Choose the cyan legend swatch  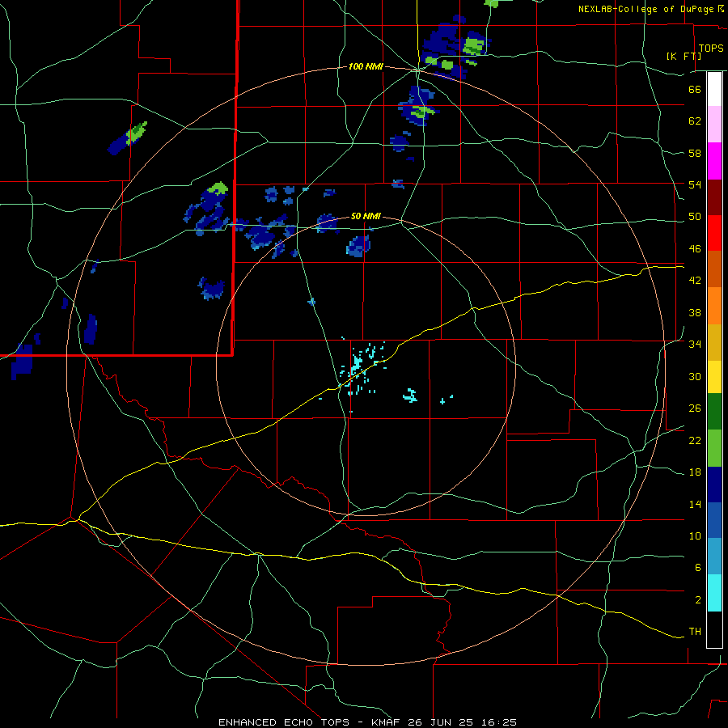pyautogui.click(x=714, y=593)
